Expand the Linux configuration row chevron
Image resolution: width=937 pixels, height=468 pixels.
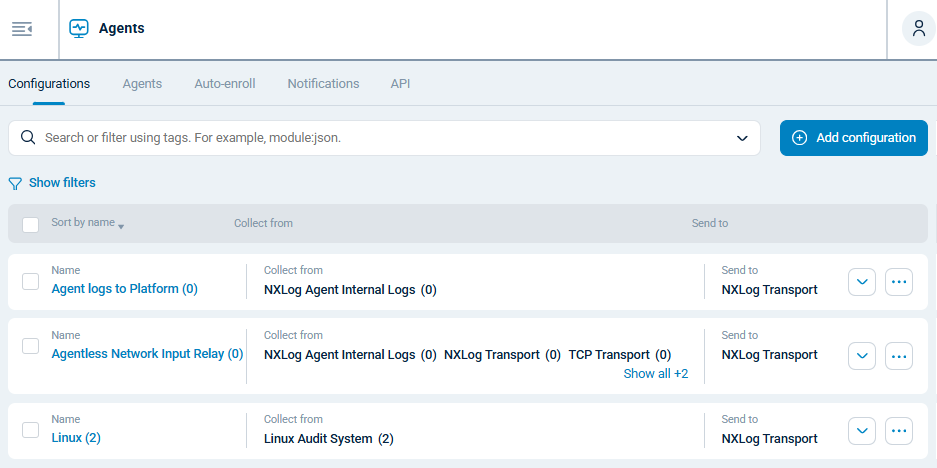point(862,430)
